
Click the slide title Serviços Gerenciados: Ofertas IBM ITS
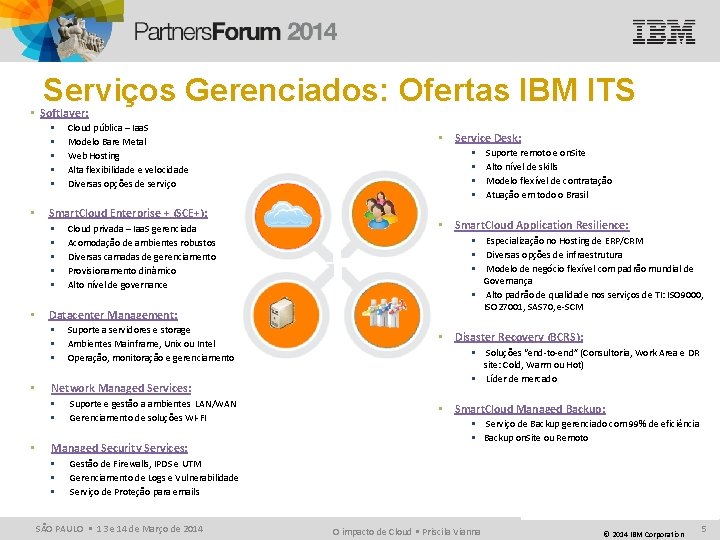338,89
